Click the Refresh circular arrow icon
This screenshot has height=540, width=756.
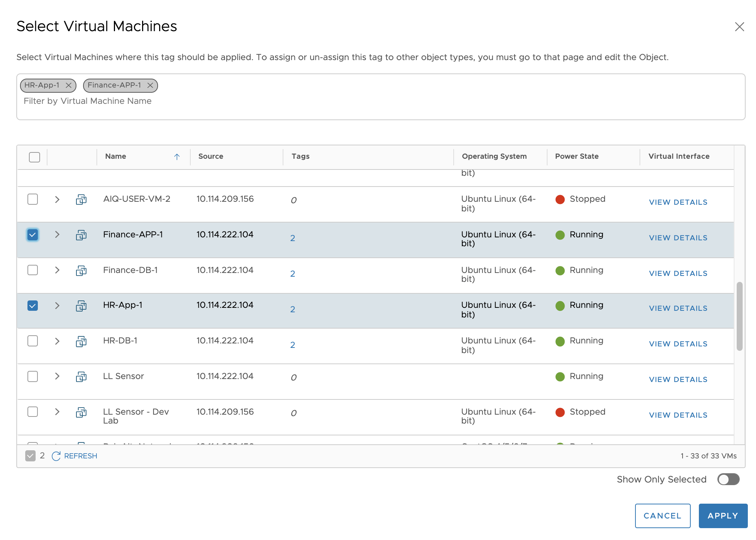click(56, 456)
